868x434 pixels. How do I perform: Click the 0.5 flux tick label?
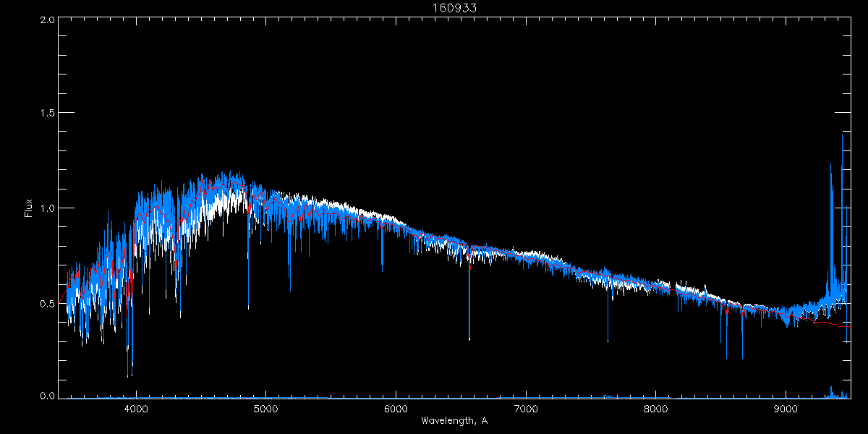coord(47,303)
